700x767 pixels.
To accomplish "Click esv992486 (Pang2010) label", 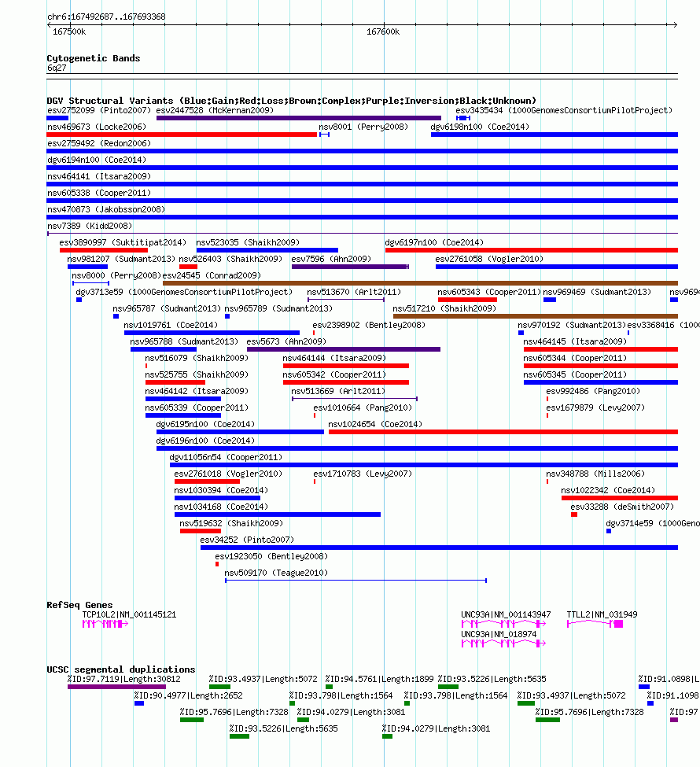I will click(593, 392).
